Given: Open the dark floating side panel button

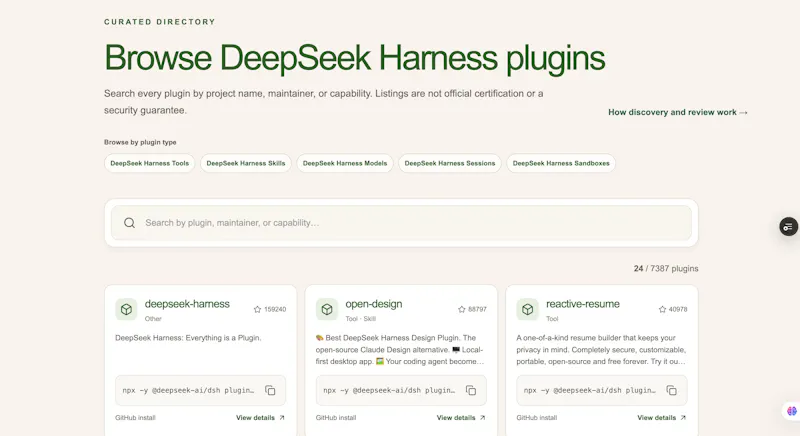Looking at the screenshot, I should coord(788,226).
